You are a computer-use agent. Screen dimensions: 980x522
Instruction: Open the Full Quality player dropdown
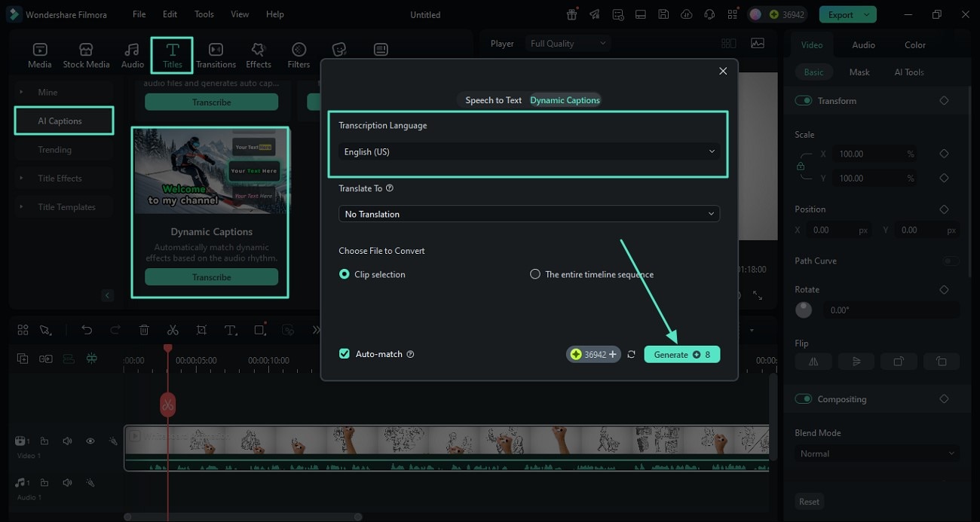[x=568, y=44]
